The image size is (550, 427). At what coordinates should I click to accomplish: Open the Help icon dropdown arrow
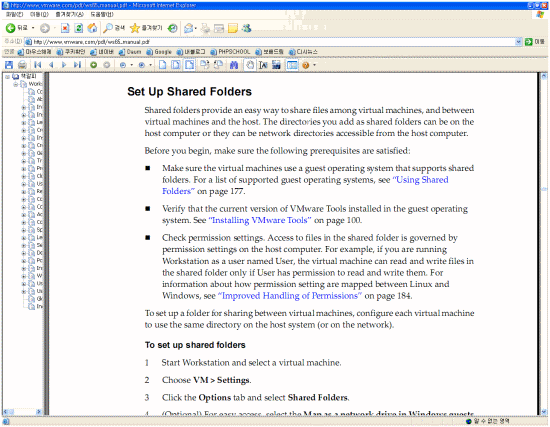314,65
